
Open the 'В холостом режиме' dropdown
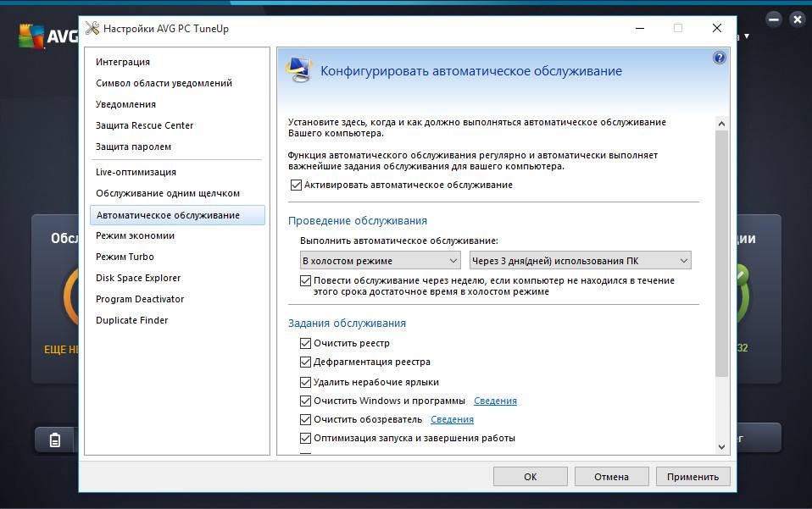(x=380, y=261)
